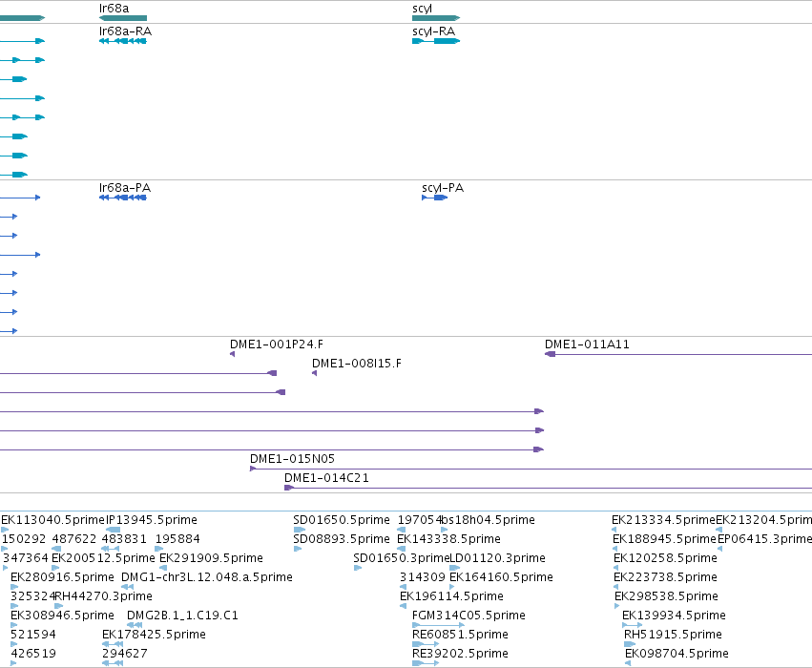Image resolution: width=812 pixels, height=668 pixels.
Task: Select EK280916.5prime EST label
Action: (x=62, y=576)
